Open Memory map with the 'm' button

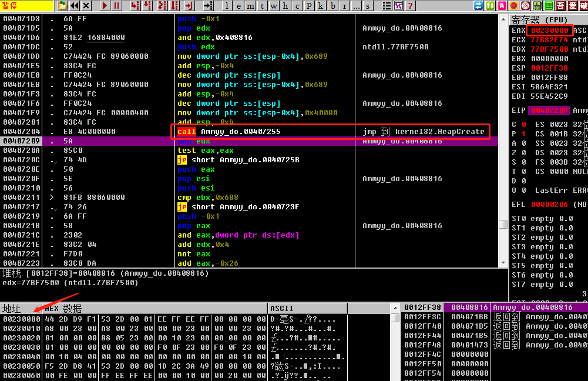click(250, 6)
